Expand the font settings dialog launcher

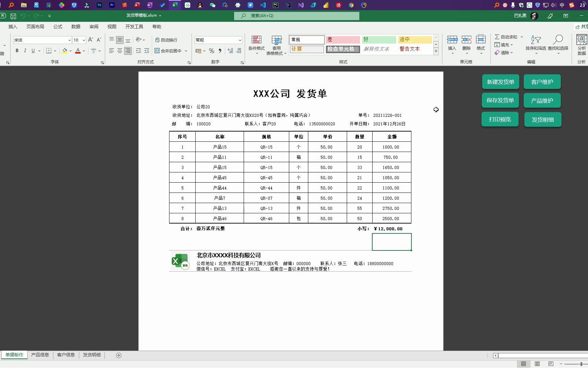click(102, 63)
